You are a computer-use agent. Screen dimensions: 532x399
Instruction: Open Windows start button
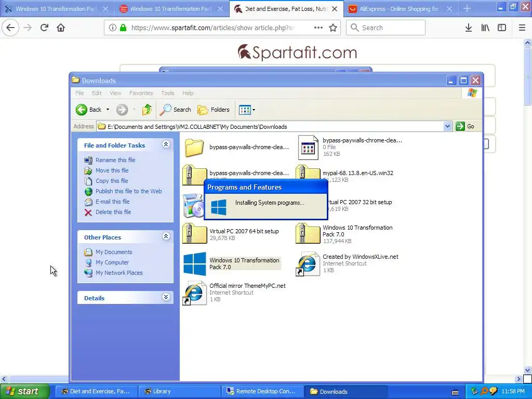point(24,391)
